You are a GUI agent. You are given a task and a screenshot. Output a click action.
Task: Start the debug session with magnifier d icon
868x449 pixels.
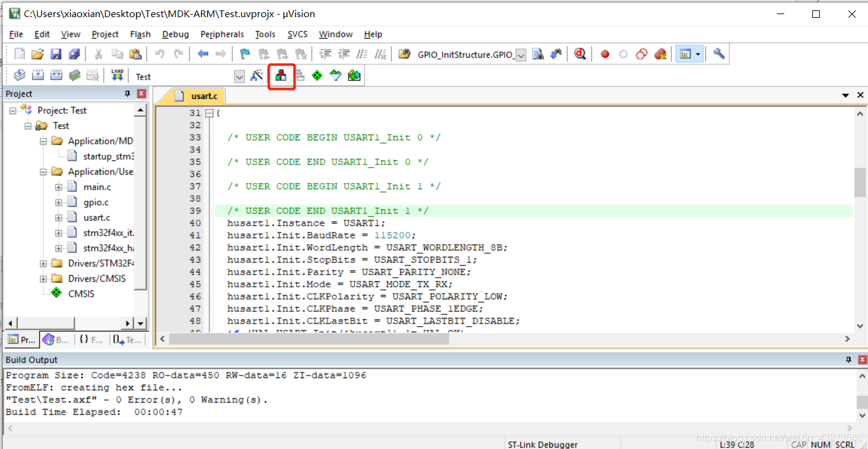(x=580, y=54)
